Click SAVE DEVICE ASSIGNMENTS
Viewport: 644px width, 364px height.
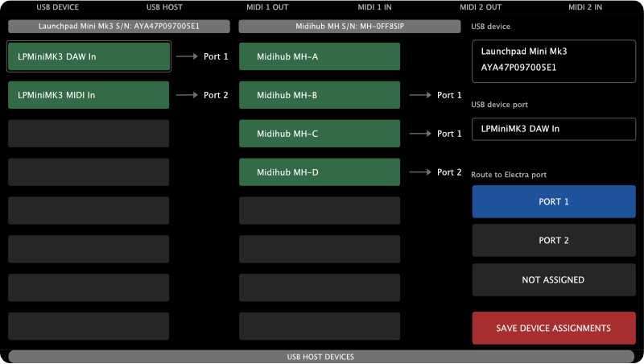(554, 328)
